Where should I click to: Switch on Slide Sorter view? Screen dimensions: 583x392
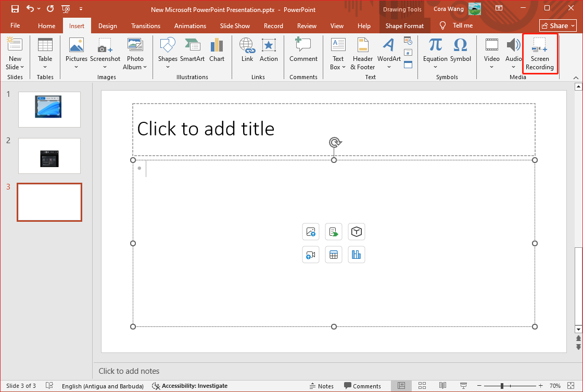pos(422,385)
